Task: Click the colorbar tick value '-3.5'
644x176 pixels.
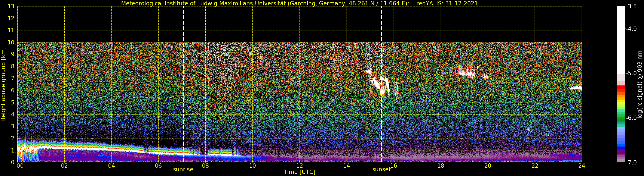Action: tap(631, 6)
